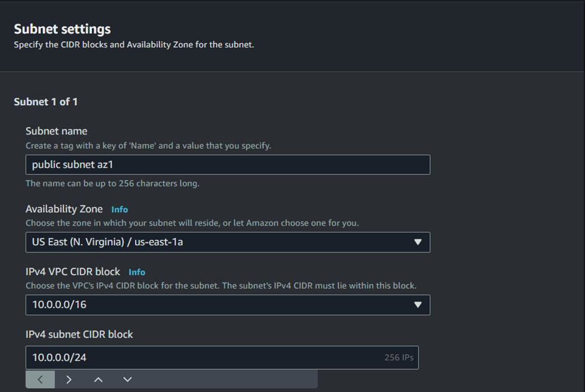Click the right chevron for next CIDR range
Screen dimensions: 585x392
click(69, 380)
